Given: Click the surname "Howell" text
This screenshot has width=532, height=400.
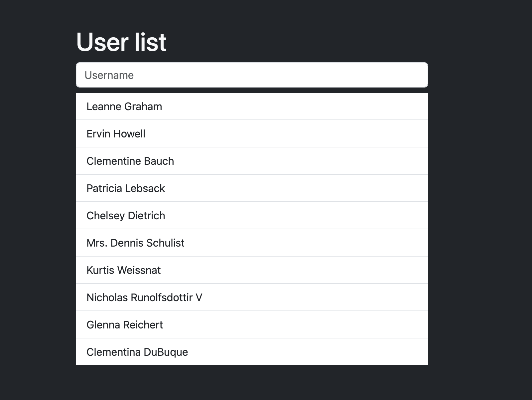Looking at the screenshot, I should [x=129, y=134].
